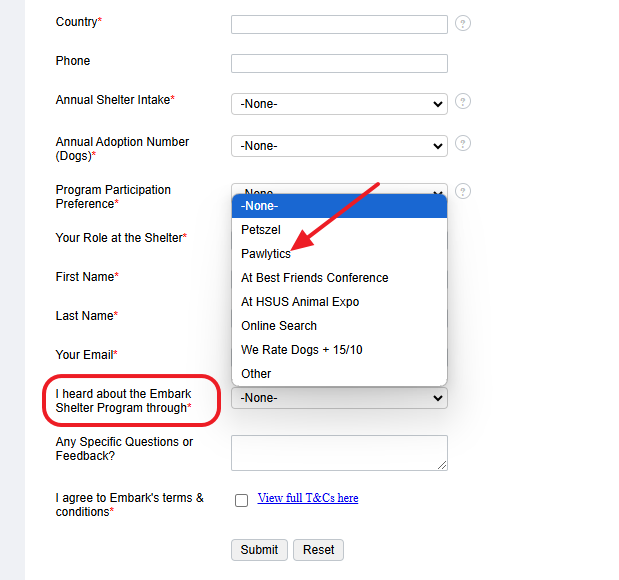Click help icon next to Program Participation Preference
The height and width of the screenshot is (580, 619).
463,191
